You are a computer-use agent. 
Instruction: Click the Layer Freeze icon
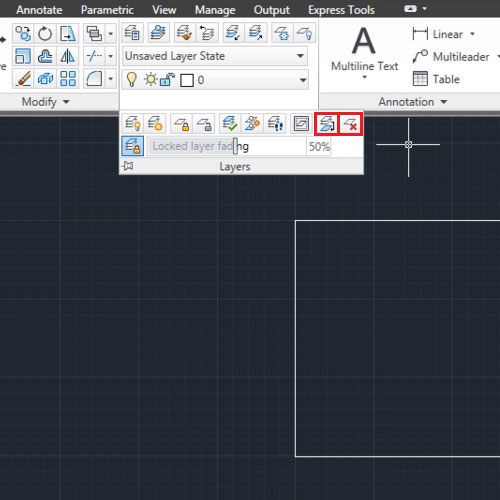(282, 33)
